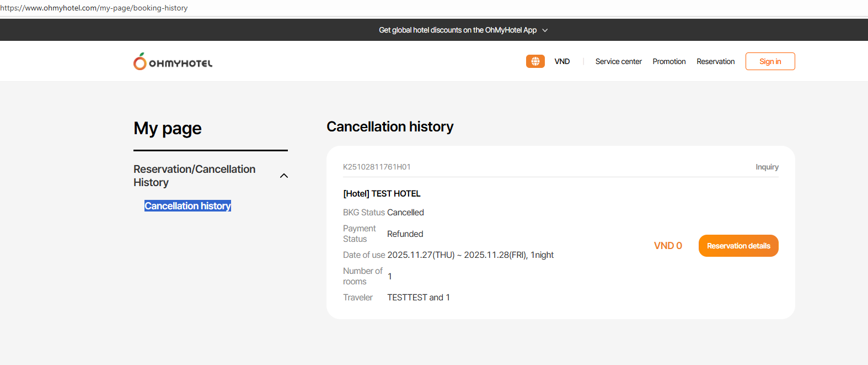The image size is (868, 365).
Task: Select the Reservation/Cancellation History sidebar label
Action: click(194, 176)
